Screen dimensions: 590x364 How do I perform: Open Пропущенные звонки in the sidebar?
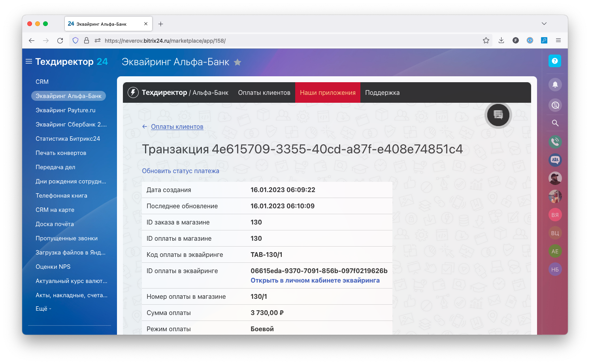tap(66, 238)
